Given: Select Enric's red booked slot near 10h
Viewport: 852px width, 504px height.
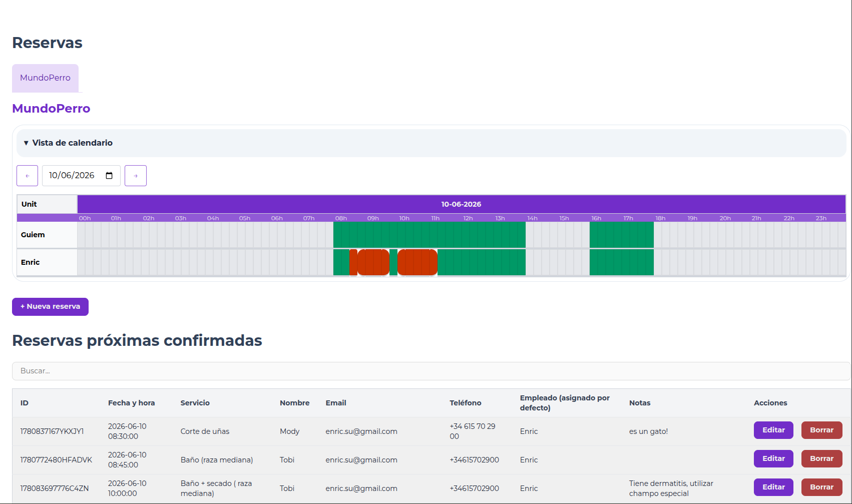Looking at the screenshot, I should (x=417, y=262).
